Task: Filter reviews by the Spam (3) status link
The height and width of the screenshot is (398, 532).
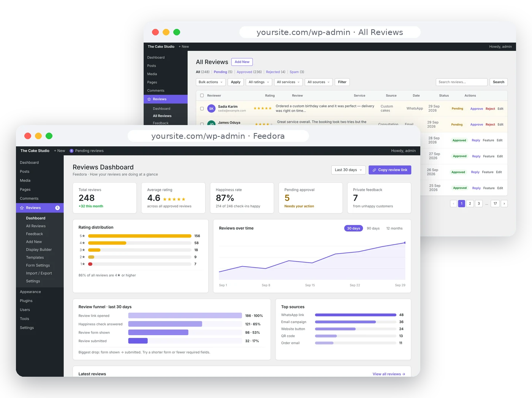Action: pyautogui.click(x=297, y=72)
